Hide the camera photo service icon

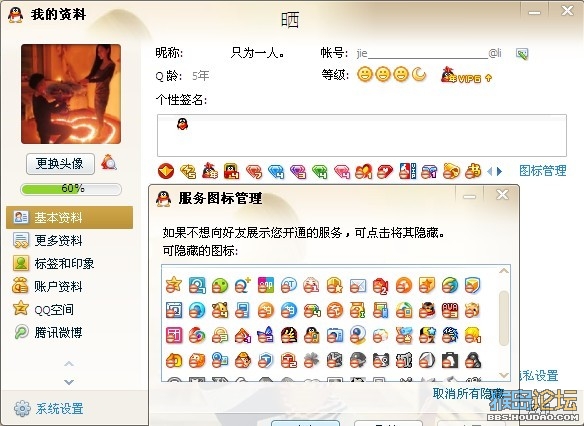tap(334, 335)
